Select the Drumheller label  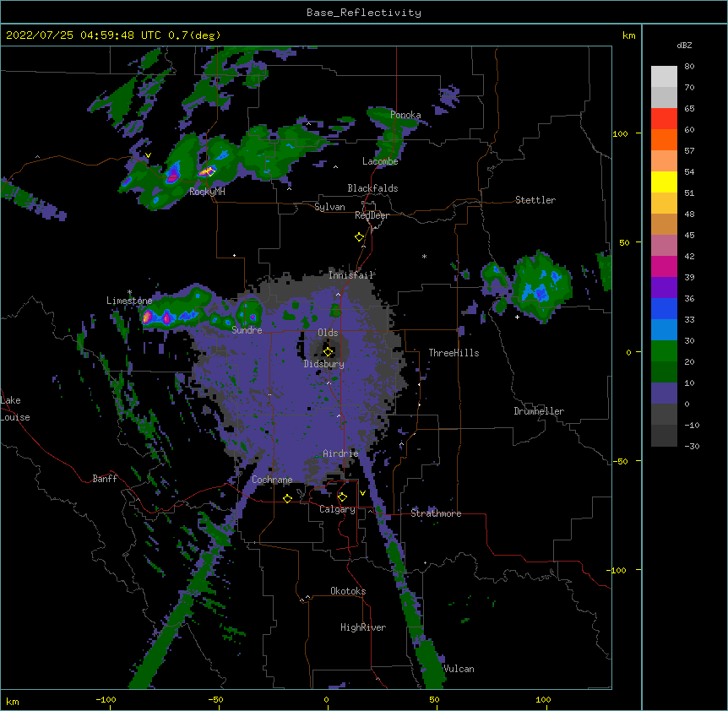[x=539, y=411]
